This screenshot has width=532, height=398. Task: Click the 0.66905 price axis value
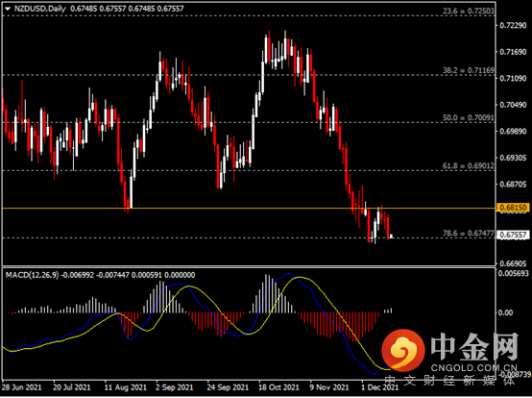(x=513, y=263)
